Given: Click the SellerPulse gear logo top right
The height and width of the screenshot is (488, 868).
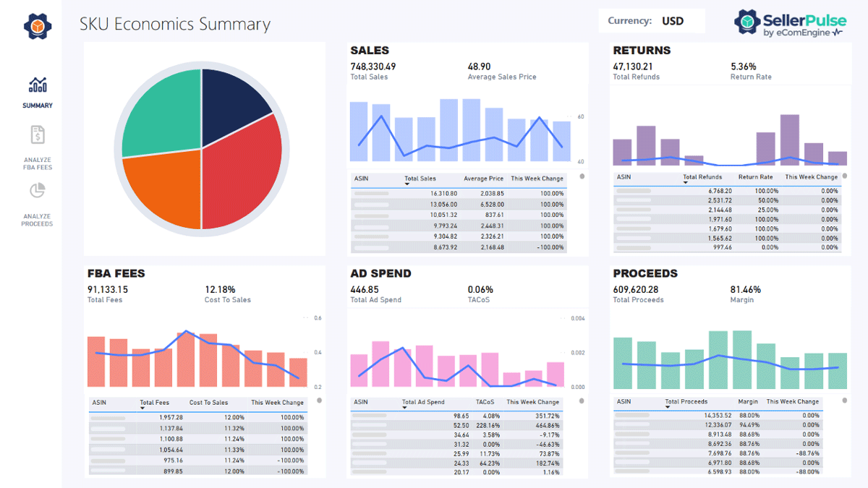Looking at the screenshot, I should coord(746,21).
